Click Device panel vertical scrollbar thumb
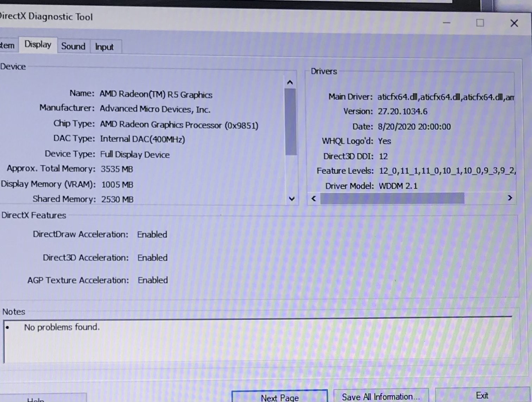Image resolution: width=532 pixels, height=402 pixels. [x=291, y=122]
